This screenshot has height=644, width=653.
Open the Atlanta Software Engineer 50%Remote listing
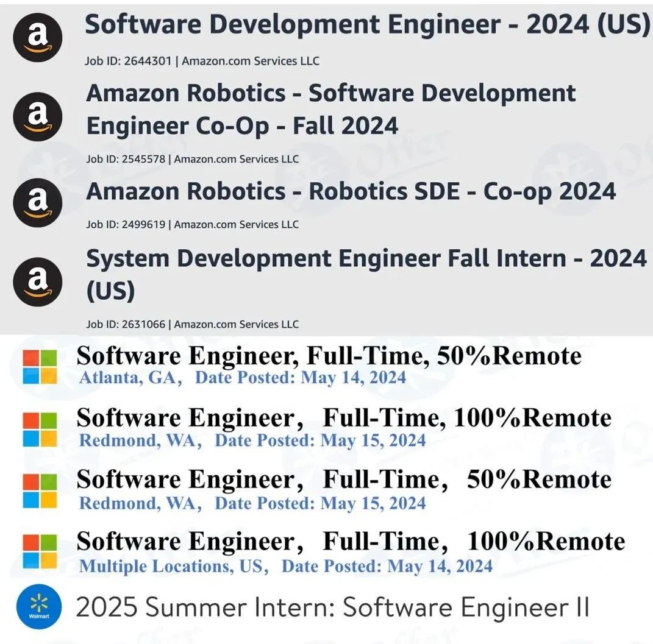pyautogui.click(x=329, y=356)
